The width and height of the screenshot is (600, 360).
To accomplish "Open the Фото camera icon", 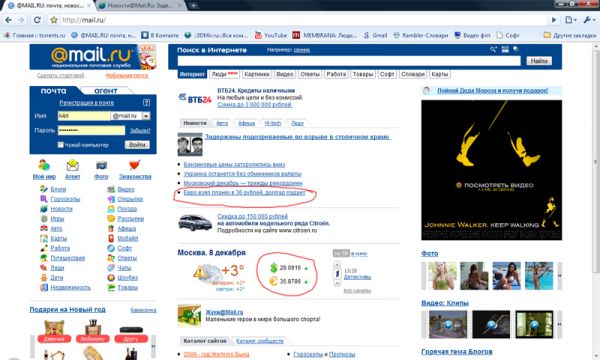I will pyautogui.click(x=101, y=165).
